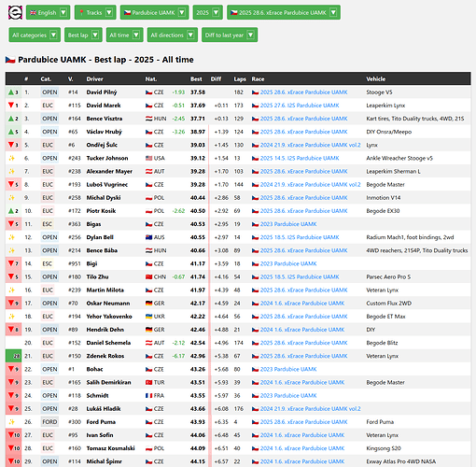Click the USA flag next to Tucker Johnson

coord(149,158)
